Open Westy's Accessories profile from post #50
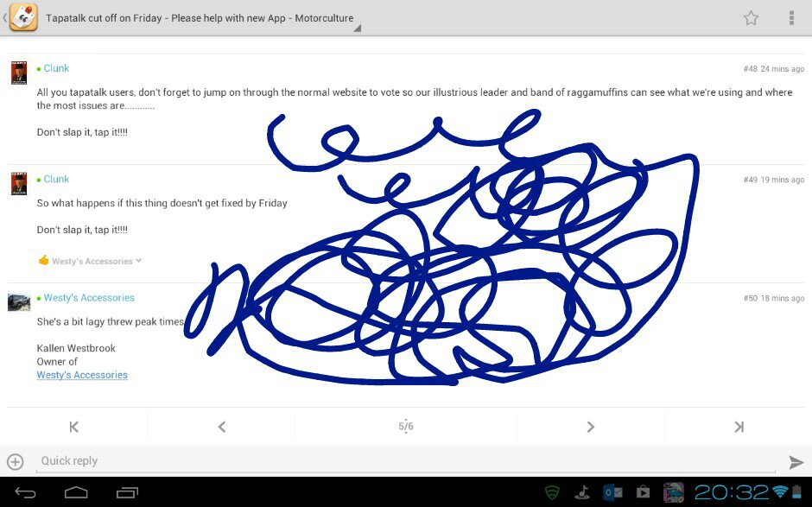 (x=89, y=298)
